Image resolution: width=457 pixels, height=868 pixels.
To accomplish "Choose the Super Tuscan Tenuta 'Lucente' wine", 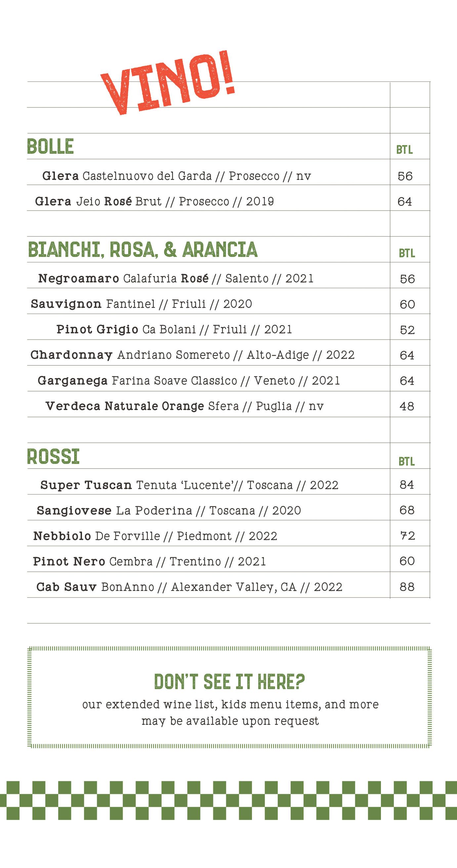I will coord(189,485).
